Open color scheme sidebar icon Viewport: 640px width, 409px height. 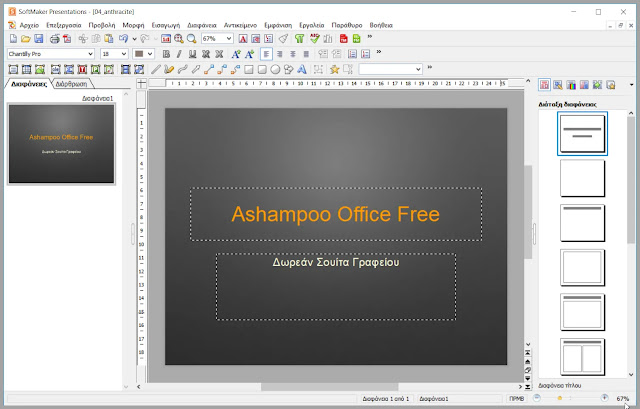coord(571,85)
